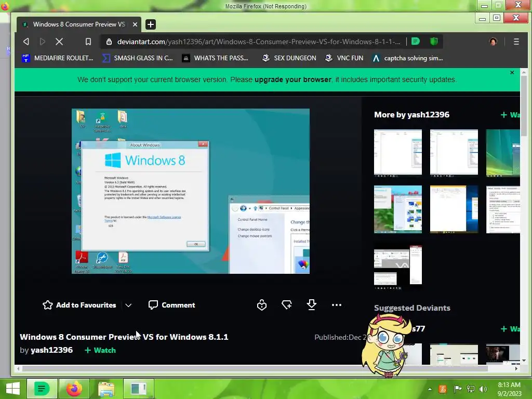Click the main Windows 8 artwork image

click(191, 191)
